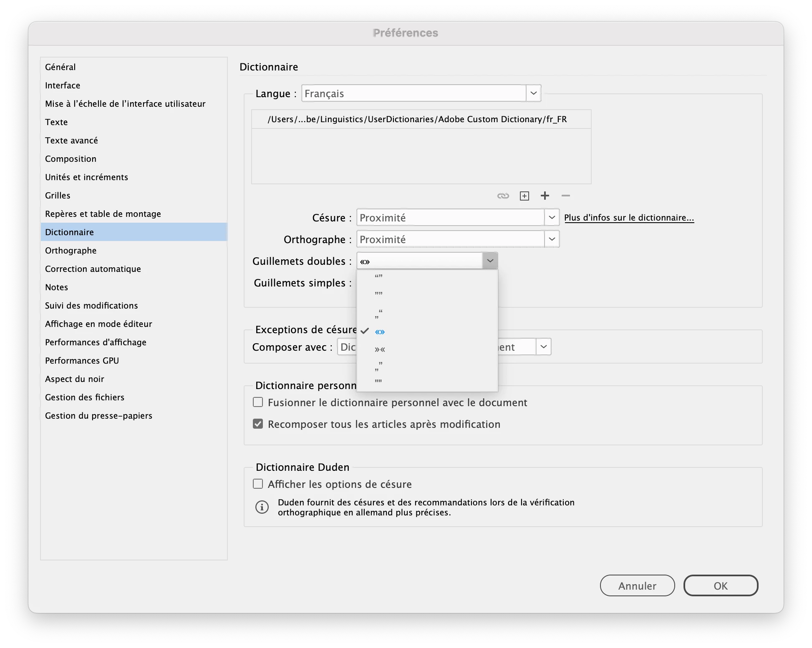The height and width of the screenshot is (648, 812).
Task: Enable Fusionner le dictionnaire personnel checkbox
Action: click(x=258, y=402)
